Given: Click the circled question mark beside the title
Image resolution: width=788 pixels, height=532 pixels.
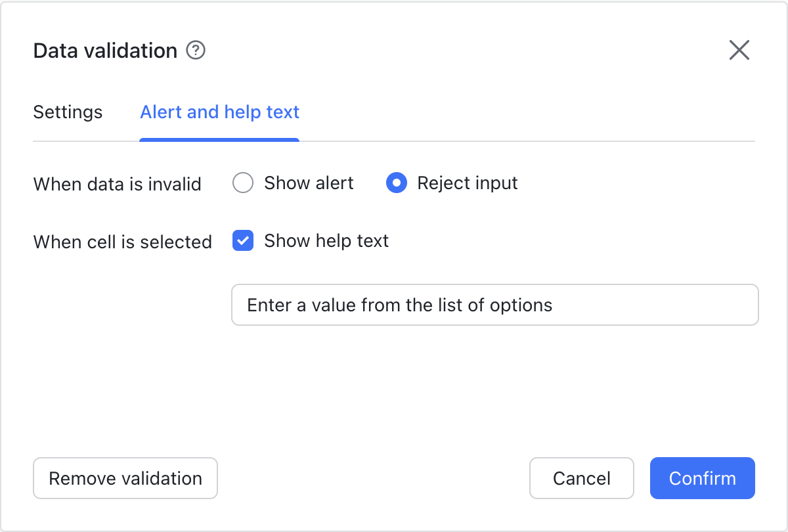Looking at the screenshot, I should 195,50.
